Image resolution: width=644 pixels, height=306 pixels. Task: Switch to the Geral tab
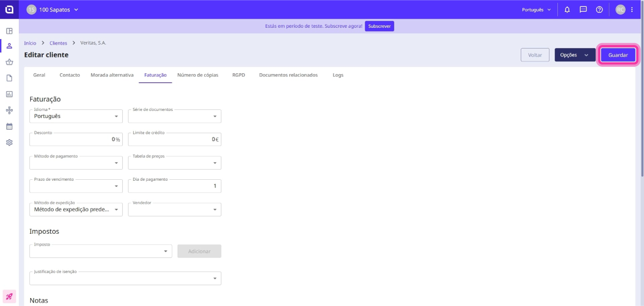click(39, 75)
